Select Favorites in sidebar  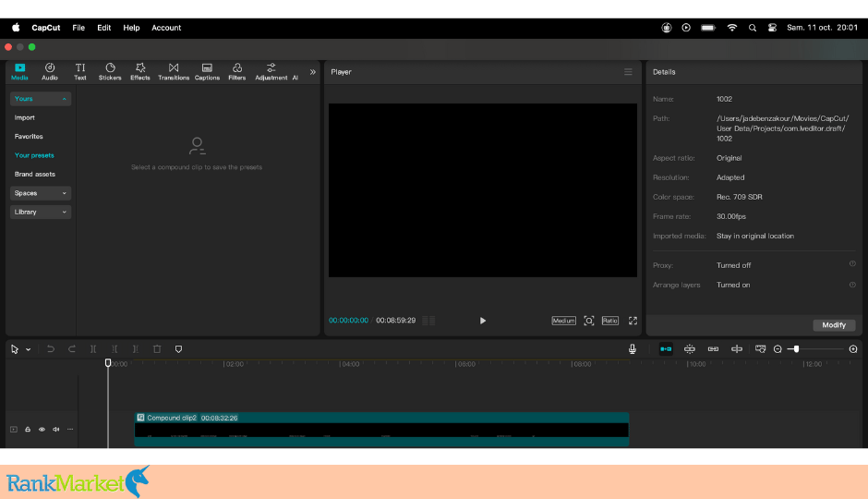(29, 136)
